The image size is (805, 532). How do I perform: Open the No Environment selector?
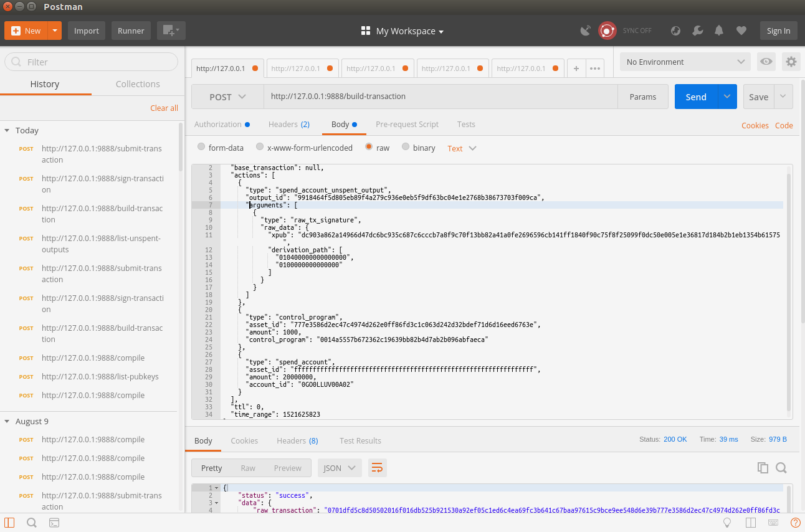click(x=685, y=62)
